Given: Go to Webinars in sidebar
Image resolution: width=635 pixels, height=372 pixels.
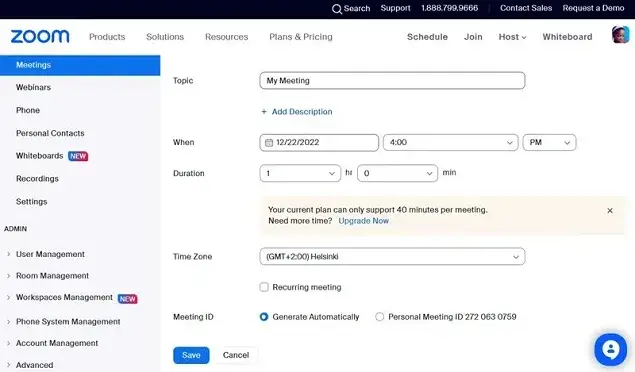Looking at the screenshot, I should pyautogui.click(x=33, y=87).
